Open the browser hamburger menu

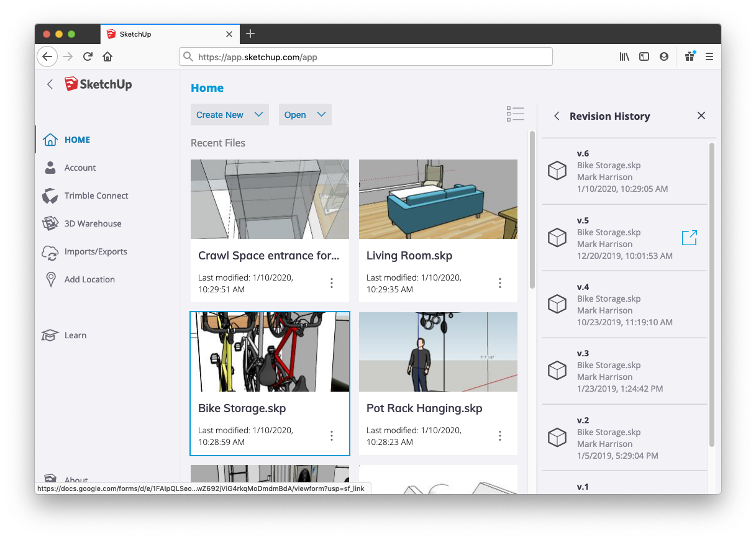pyautogui.click(x=709, y=56)
